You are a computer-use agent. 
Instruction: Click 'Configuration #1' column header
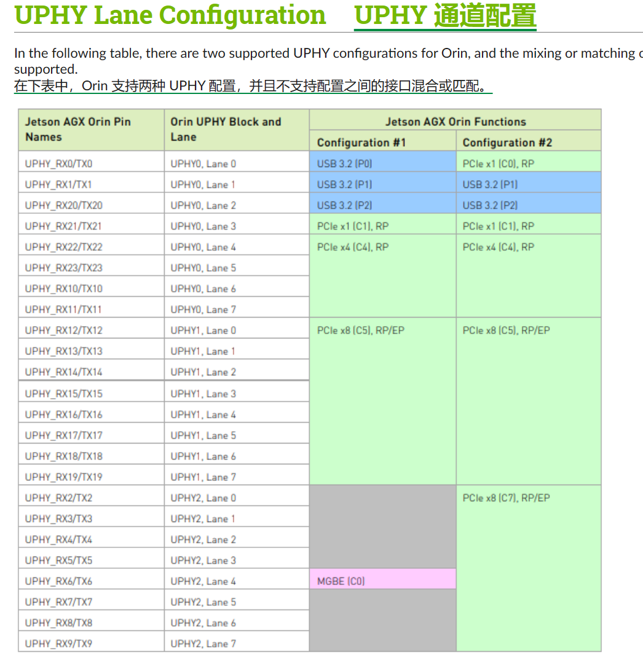(x=382, y=141)
